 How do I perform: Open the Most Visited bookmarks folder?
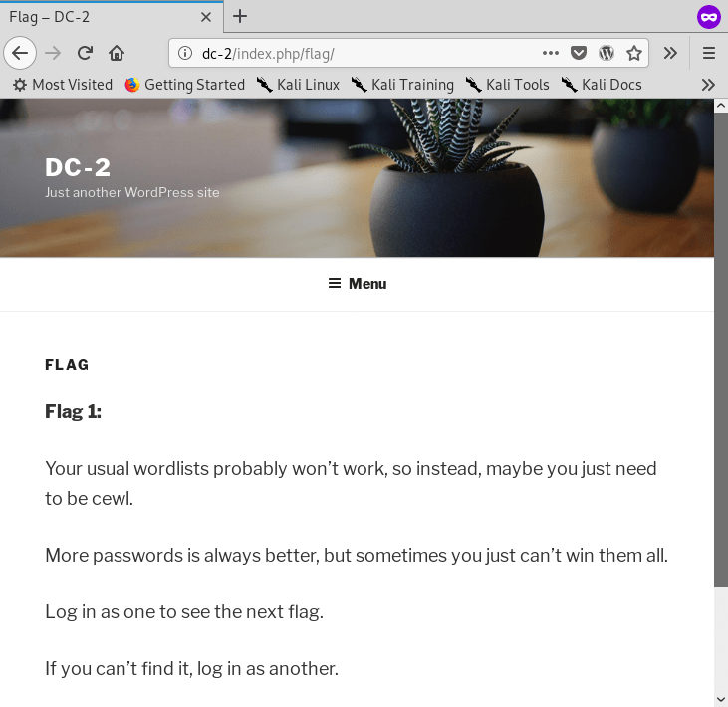pos(63,85)
